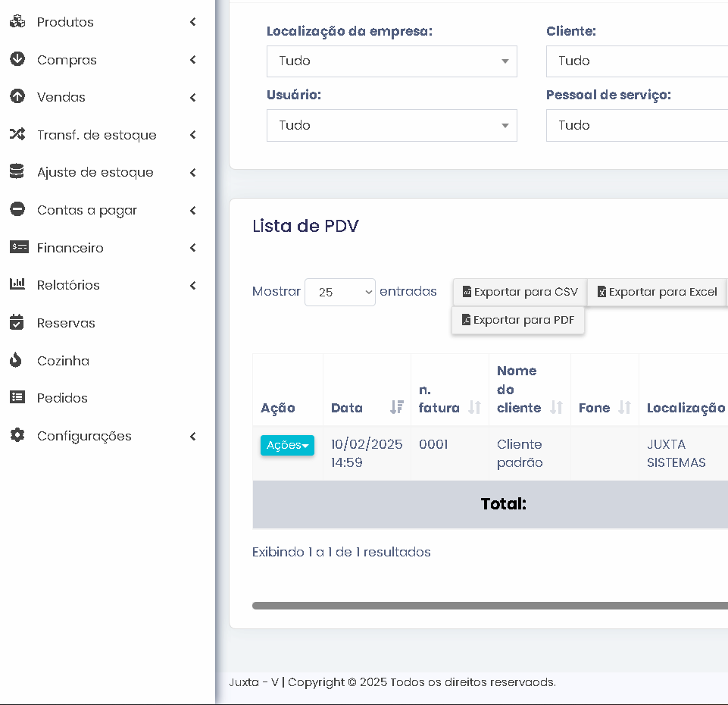Click Exportar para CSV button
This screenshot has height=705, width=728.
coord(520,292)
